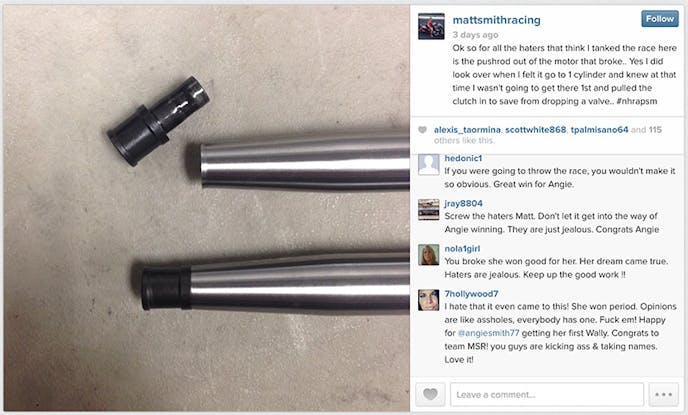Follow mattsmithracing with the Follow button

(x=659, y=19)
